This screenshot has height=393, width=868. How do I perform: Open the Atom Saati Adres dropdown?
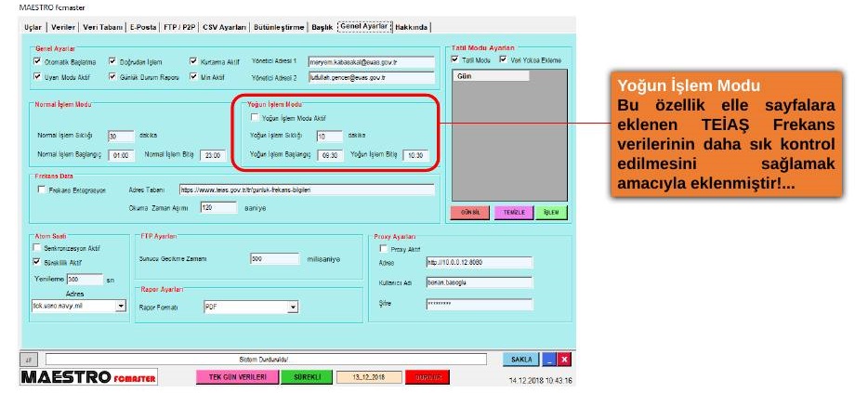(x=121, y=306)
